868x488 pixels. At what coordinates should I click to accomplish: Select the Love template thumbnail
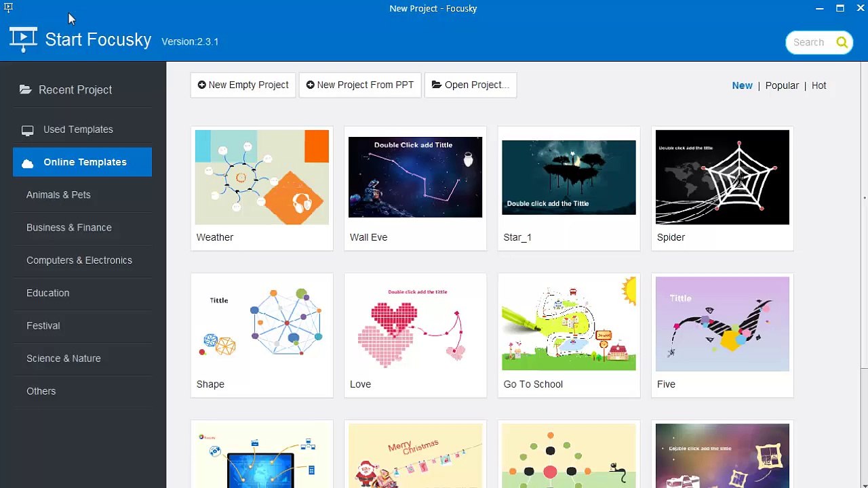(x=415, y=324)
